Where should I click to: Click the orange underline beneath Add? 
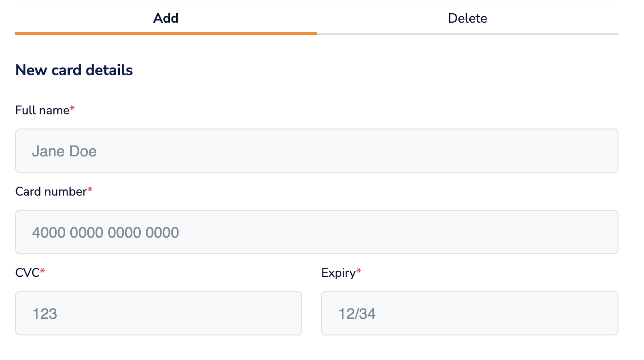coord(166,34)
